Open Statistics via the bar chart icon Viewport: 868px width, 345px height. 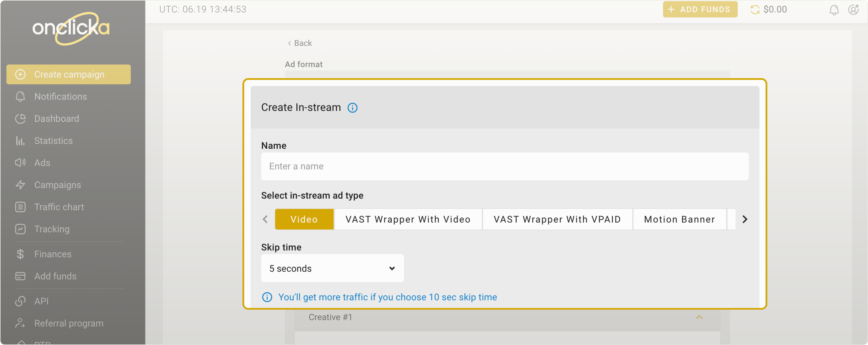point(20,141)
